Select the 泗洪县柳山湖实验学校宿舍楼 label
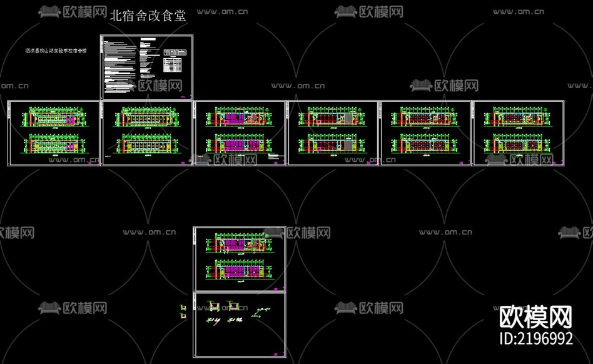 [x=56, y=51]
